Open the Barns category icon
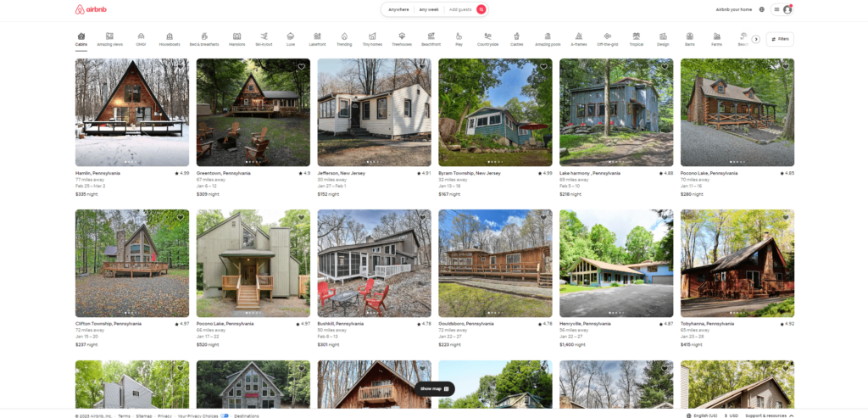 [x=690, y=36]
